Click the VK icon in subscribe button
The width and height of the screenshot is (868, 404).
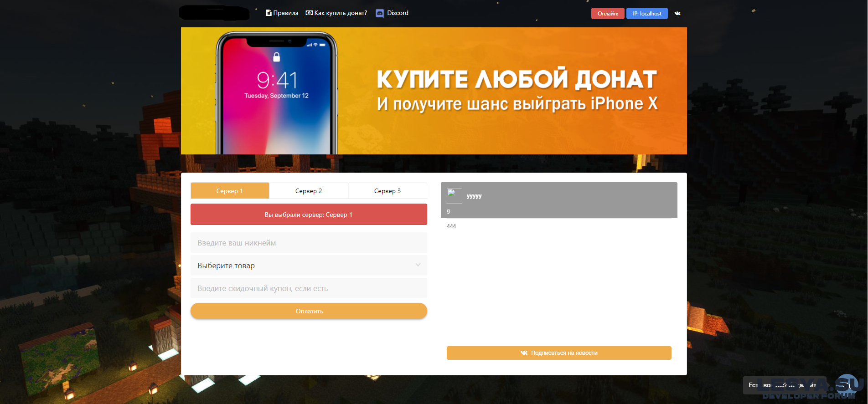(x=524, y=353)
